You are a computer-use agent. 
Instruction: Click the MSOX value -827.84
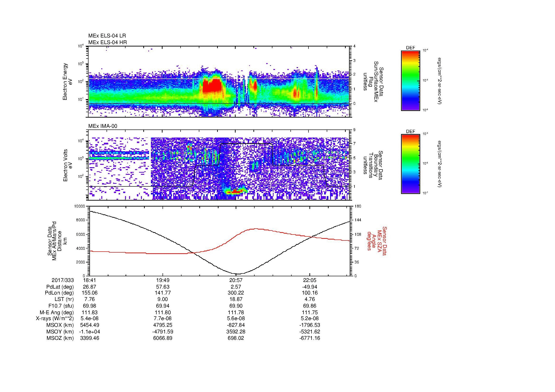(x=236, y=325)
